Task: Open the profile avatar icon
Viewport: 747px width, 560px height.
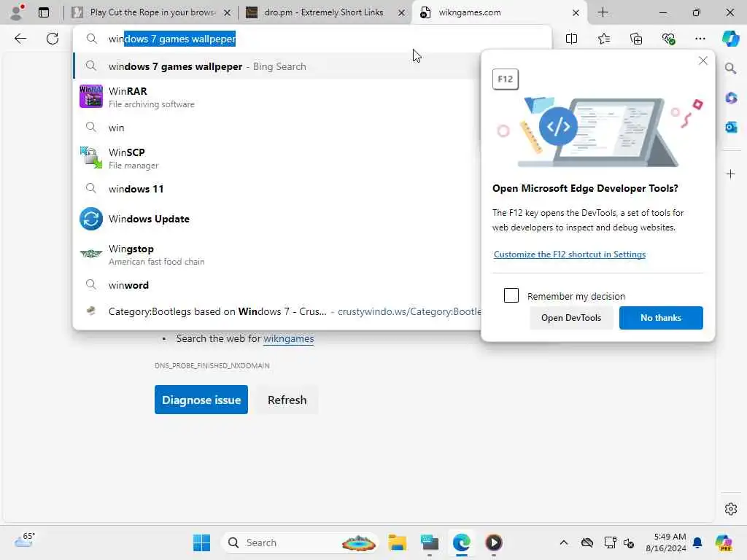Action: (16, 12)
